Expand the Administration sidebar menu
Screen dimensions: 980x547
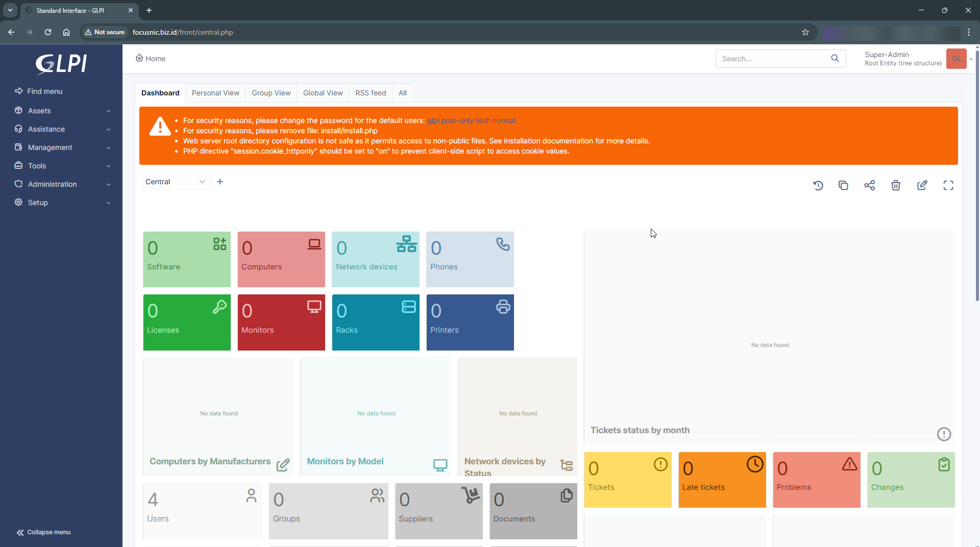click(x=61, y=184)
